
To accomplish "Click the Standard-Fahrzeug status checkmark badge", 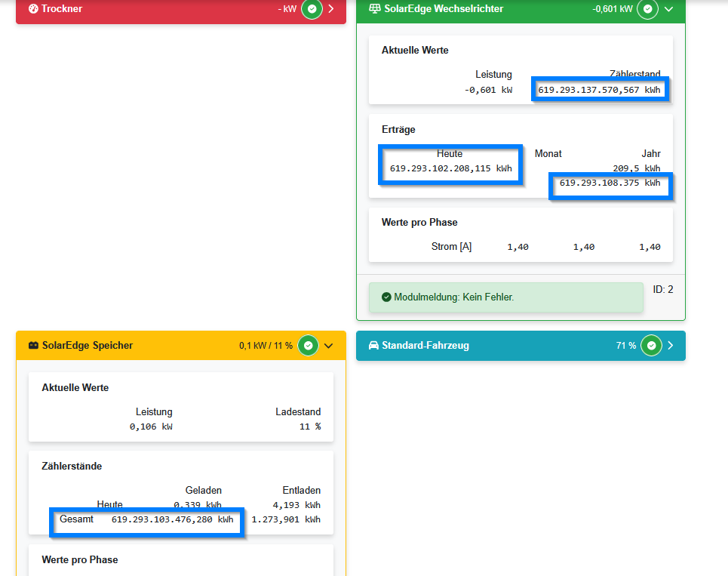I will [x=651, y=346].
